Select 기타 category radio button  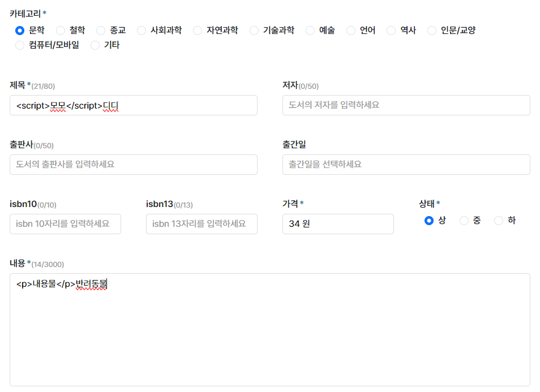(95, 45)
